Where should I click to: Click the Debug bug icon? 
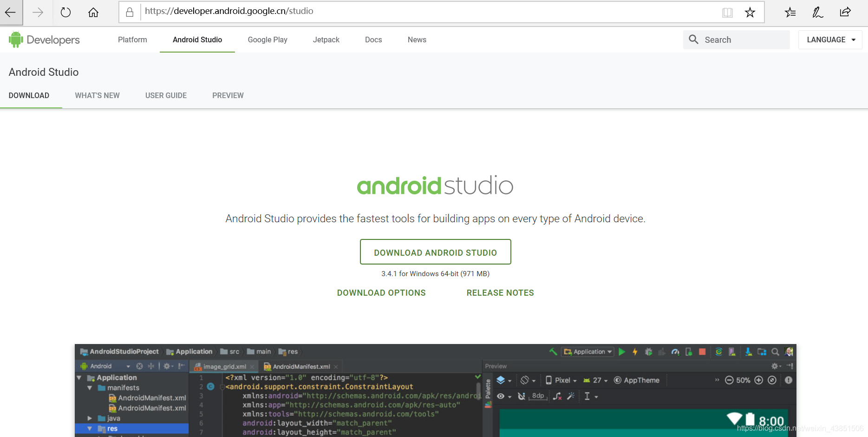(648, 352)
